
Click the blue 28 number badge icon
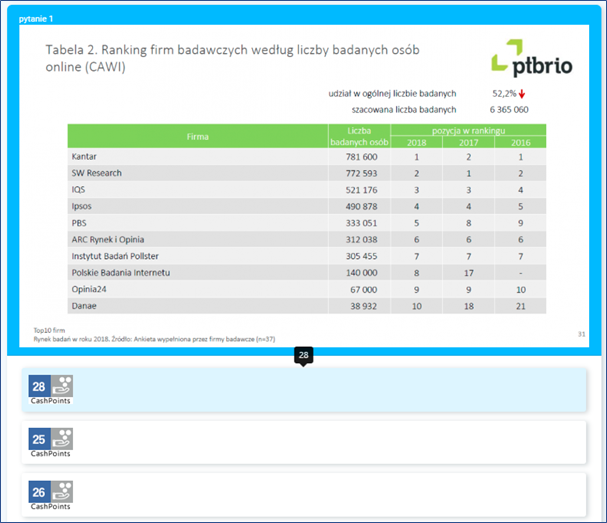(x=38, y=386)
